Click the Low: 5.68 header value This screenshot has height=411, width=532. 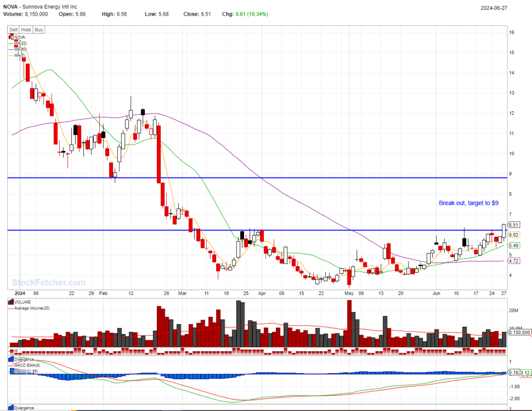click(x=156, y=14)
